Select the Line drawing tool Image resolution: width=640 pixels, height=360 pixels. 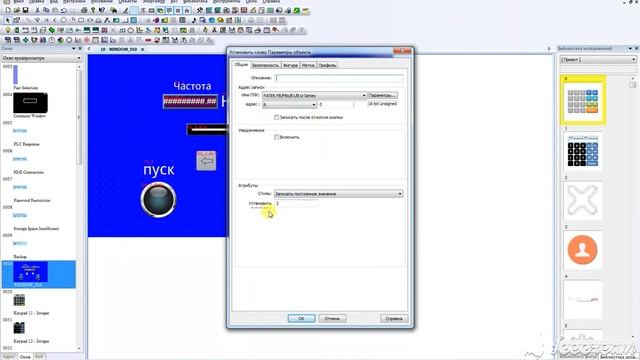coord(28,20)
